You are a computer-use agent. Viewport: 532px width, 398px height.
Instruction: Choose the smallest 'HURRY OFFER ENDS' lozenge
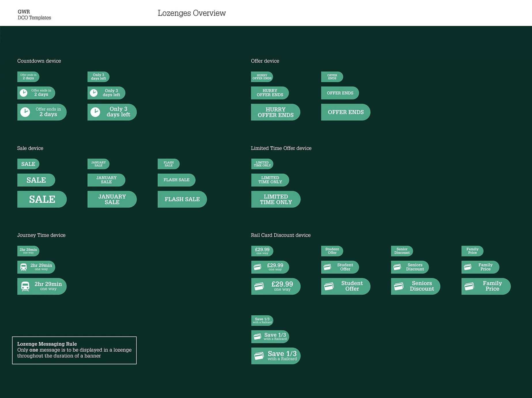262,77
